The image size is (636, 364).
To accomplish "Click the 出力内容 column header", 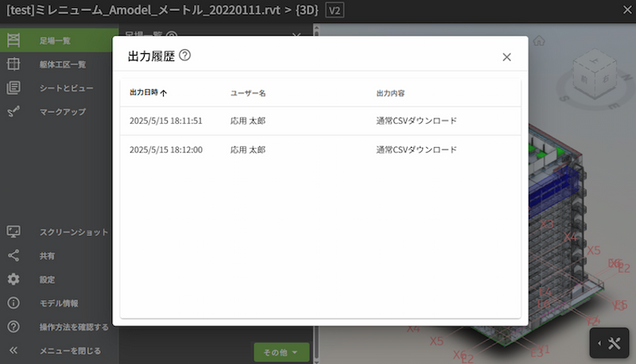I will tap(390, 93).
